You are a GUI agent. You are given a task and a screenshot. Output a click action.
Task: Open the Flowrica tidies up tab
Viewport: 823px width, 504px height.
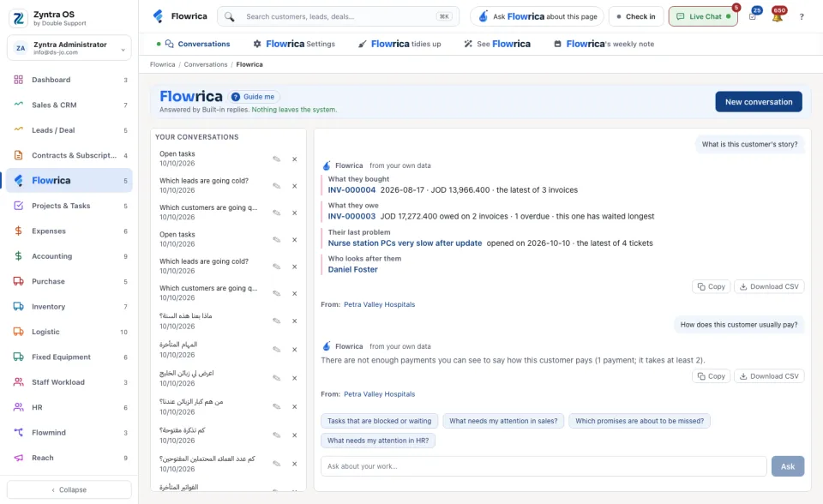point(399,44)
